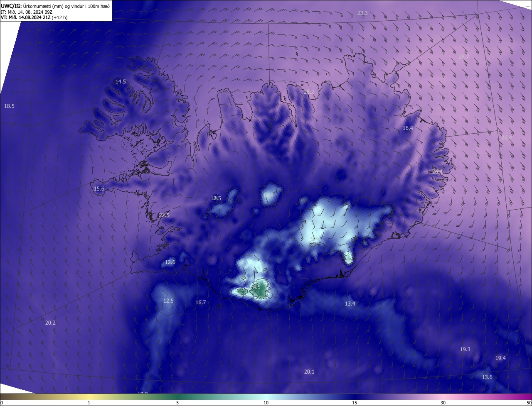Click the 22.5 value label
Screen dimensions: 532x406
(164, 215)
